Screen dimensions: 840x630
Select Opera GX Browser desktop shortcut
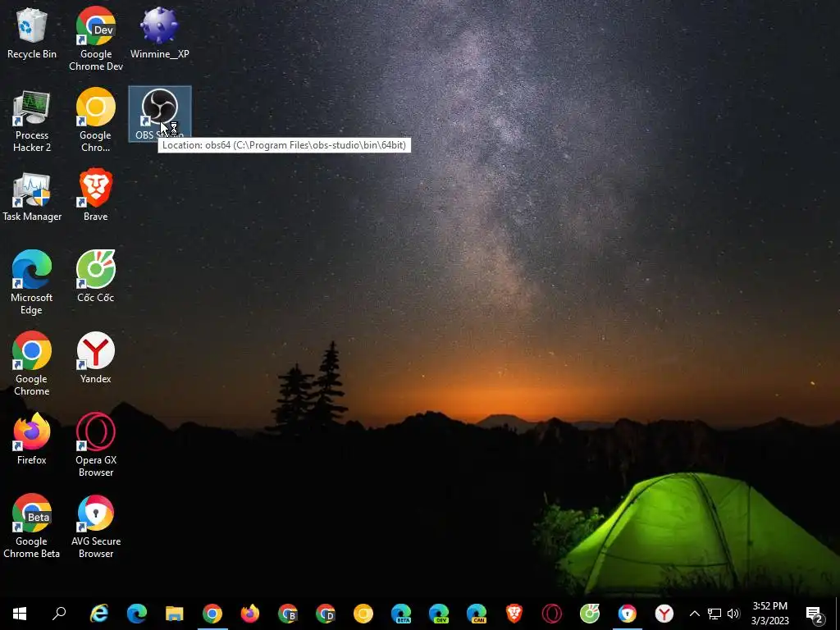[x=95, y=445]
